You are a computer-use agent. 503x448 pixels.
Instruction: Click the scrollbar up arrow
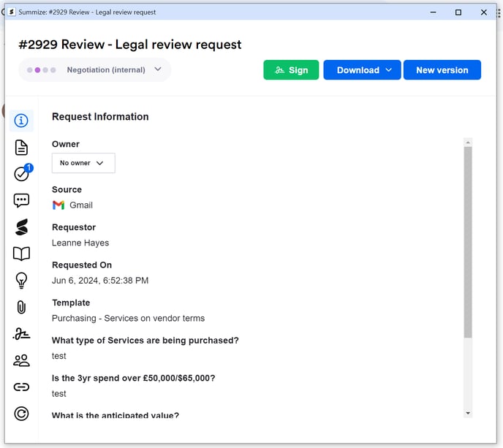click(x=468, y=142)
